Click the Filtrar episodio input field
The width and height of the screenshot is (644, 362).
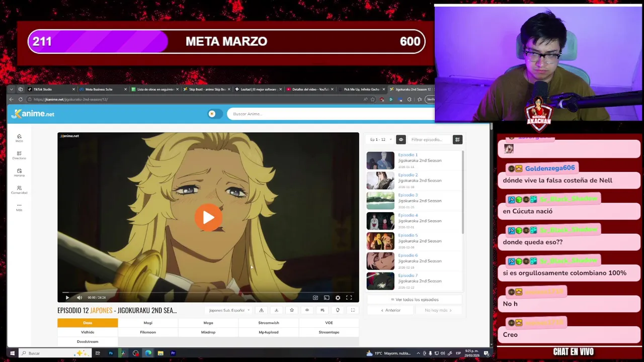[430, 139]
